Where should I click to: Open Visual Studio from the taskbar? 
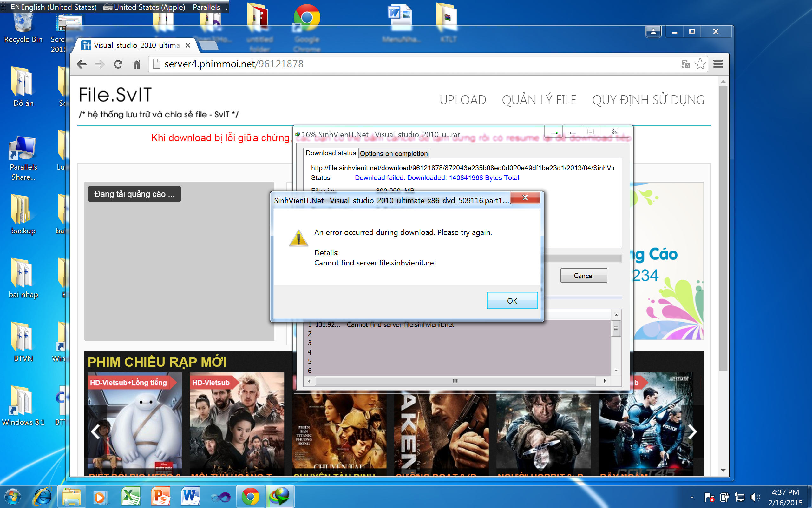[220, 497]
